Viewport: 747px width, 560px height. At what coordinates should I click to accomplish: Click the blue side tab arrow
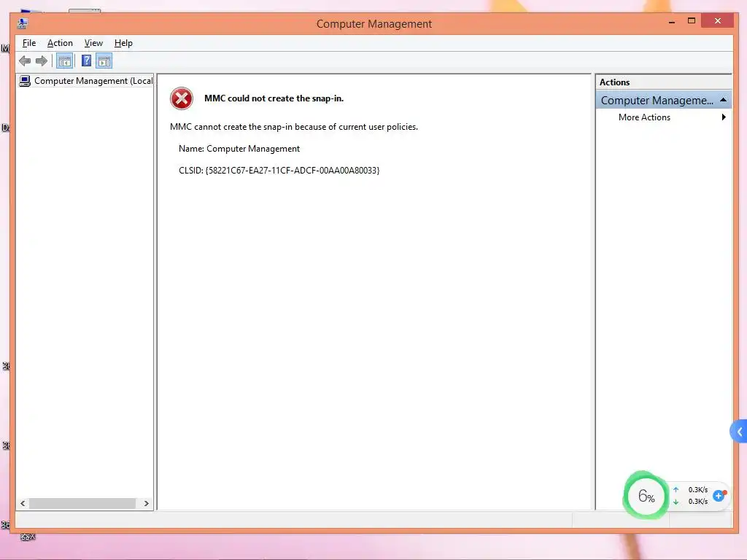point(739,432)
